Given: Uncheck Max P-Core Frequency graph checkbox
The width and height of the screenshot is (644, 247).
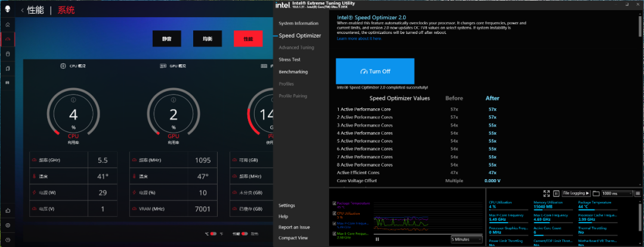Looking at the screenshot, I should (x=334, y=223).
